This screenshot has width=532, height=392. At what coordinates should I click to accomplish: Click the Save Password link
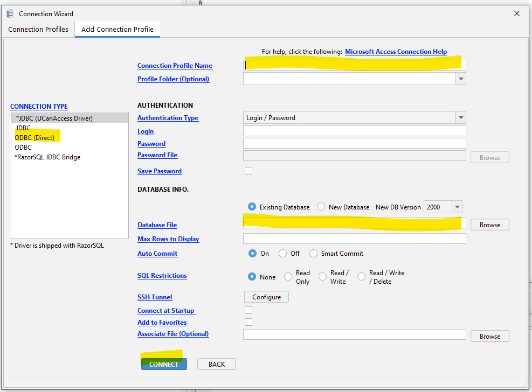click(160, 171)
